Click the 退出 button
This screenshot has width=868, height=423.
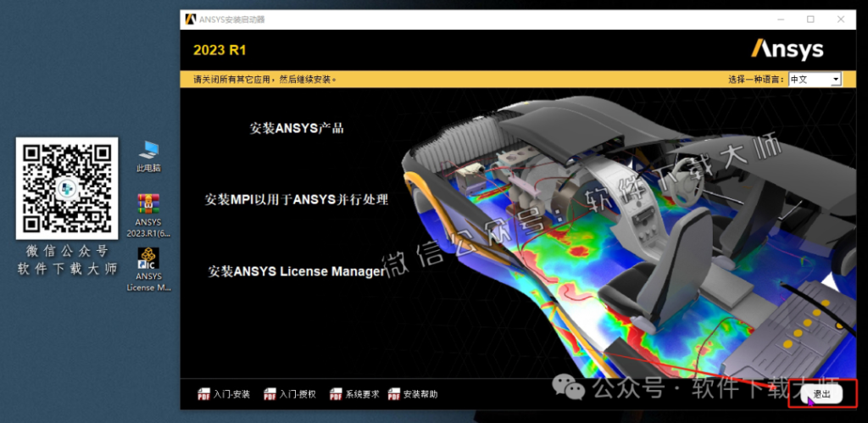(x=821, y=394)
